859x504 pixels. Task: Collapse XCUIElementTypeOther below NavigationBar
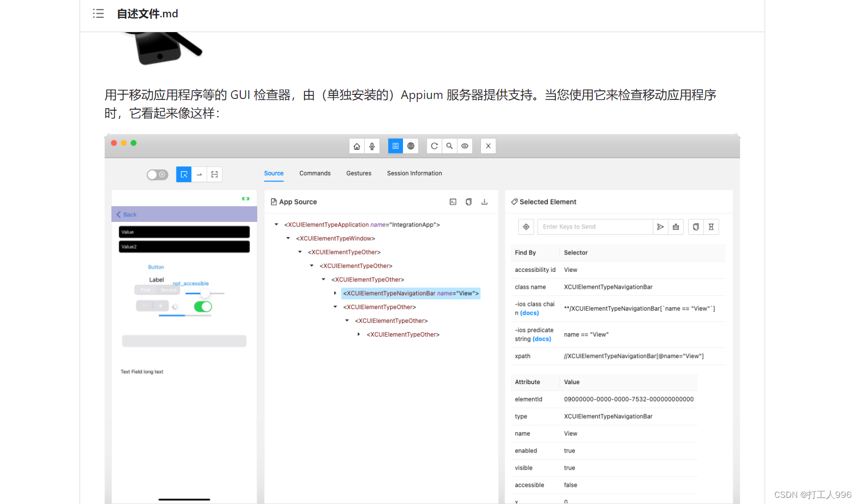point(335,307)
